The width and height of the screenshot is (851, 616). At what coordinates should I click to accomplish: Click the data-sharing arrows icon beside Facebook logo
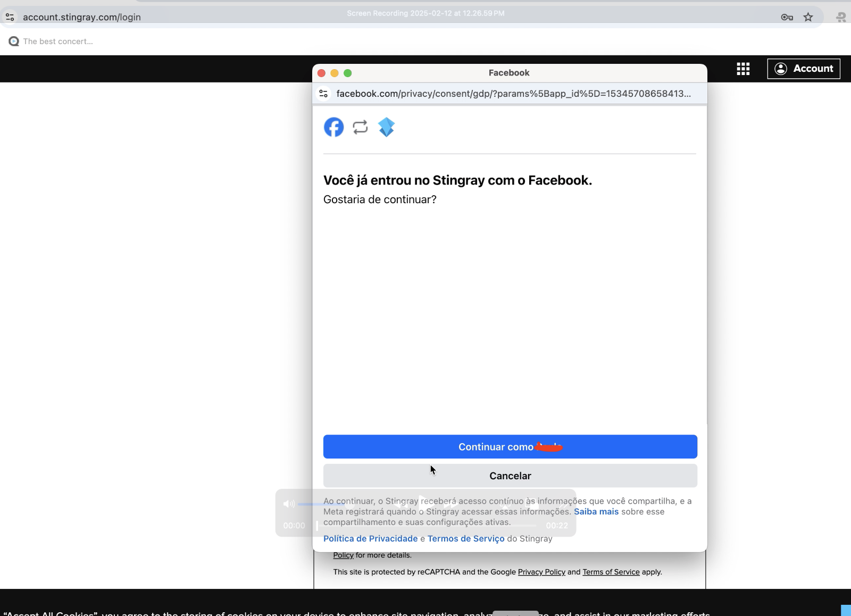click(360, 127)
